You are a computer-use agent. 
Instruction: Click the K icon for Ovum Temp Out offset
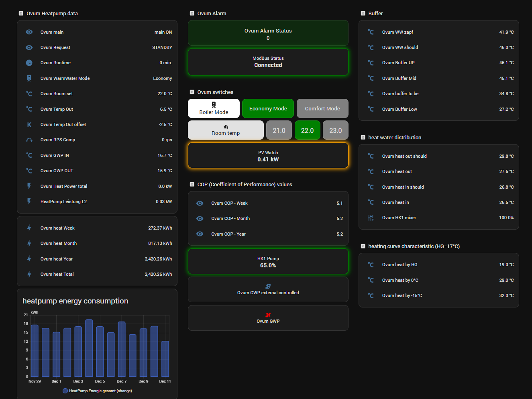(x=29, y=125)
